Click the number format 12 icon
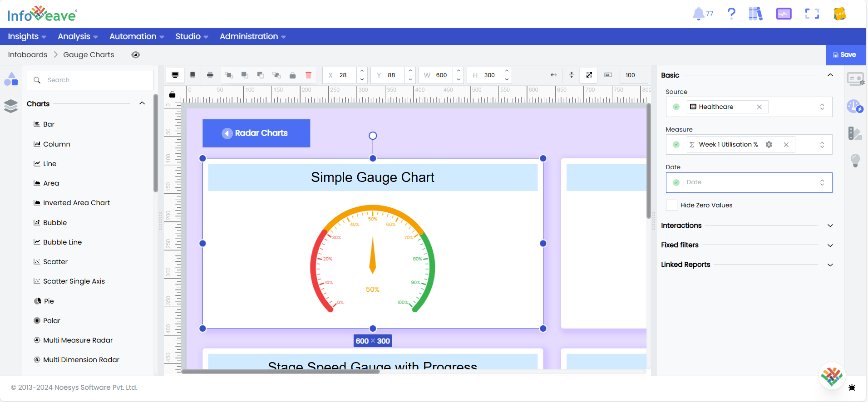868x402 pixels. [608, 75]
